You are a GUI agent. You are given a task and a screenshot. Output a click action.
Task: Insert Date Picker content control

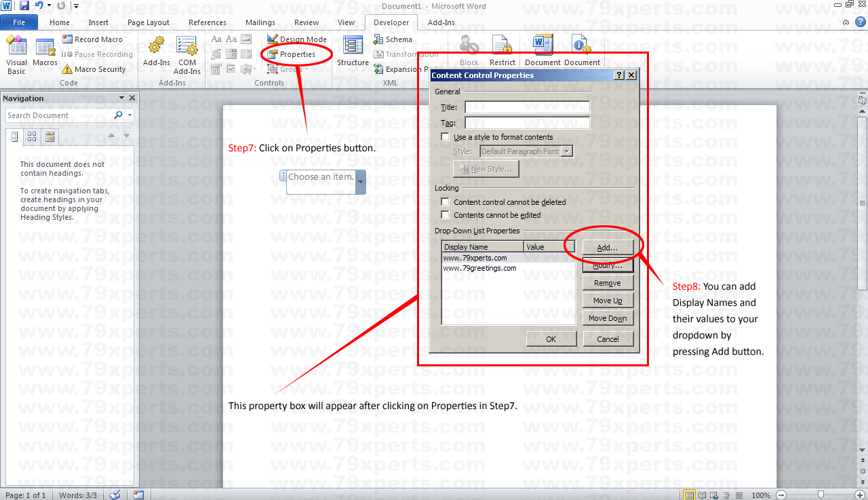point(216,69)
